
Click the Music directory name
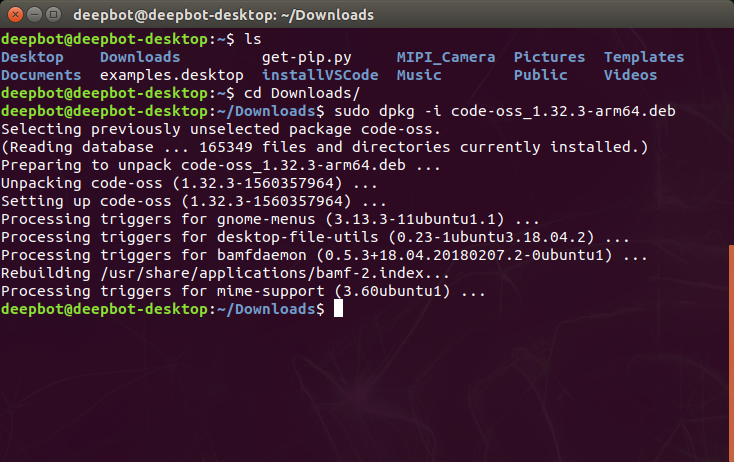419,75
